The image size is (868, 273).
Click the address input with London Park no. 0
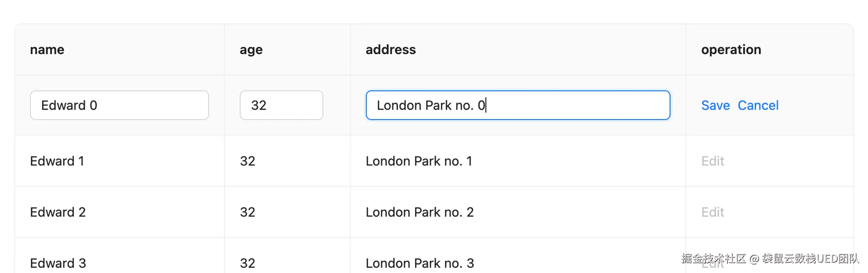pos(518,105)
